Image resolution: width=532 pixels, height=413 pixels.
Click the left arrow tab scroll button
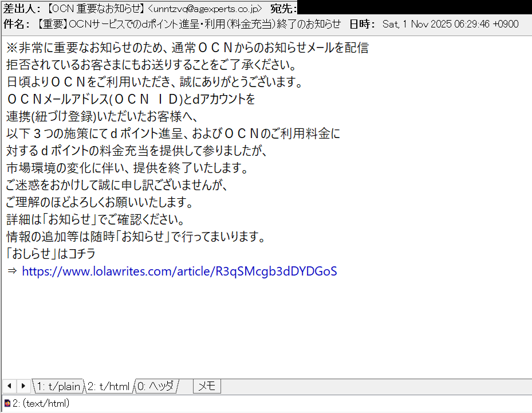pos(10,386)
